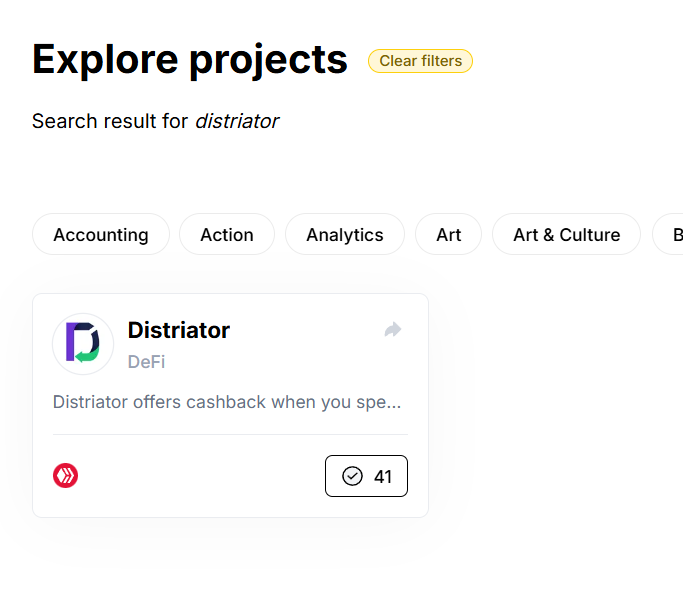Click the Explore projects heading
683x600 pixels.
coord(189,60)
